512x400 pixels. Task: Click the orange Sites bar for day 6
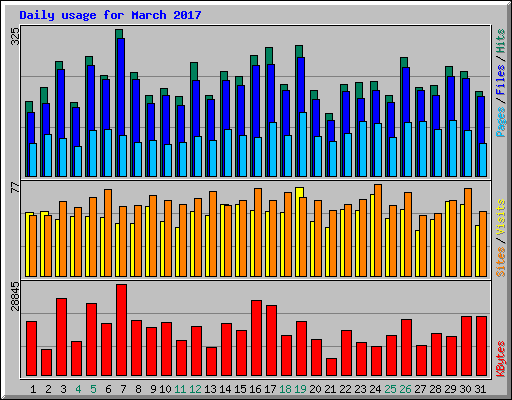coord(108,233)
